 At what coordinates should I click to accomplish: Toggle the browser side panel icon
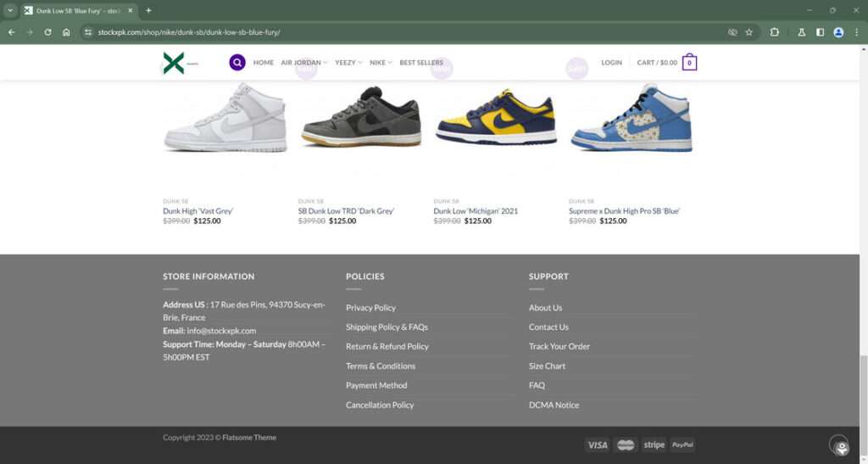(x=820, y=32)
